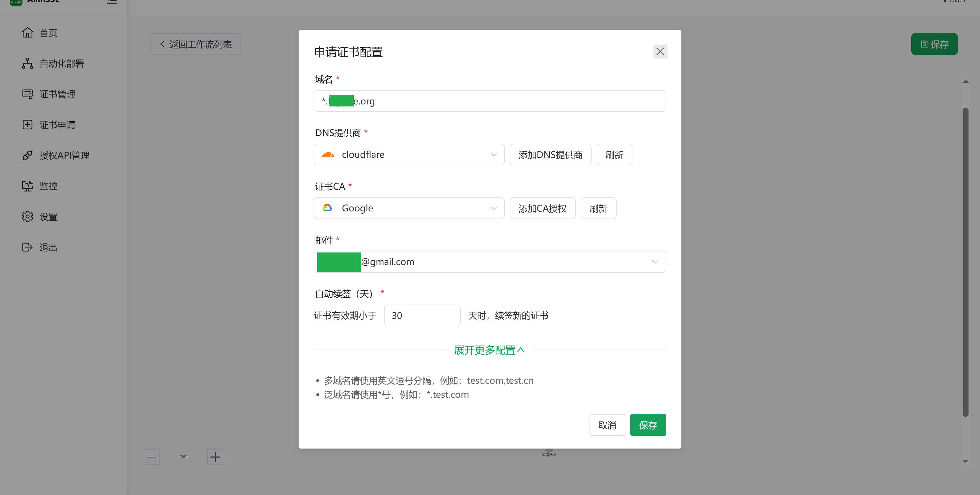The height and width of the screenshot is (495, 980).
Task: Click the 证书有效期小于 label
Action: pyautogui.click(x=345, y=316)
